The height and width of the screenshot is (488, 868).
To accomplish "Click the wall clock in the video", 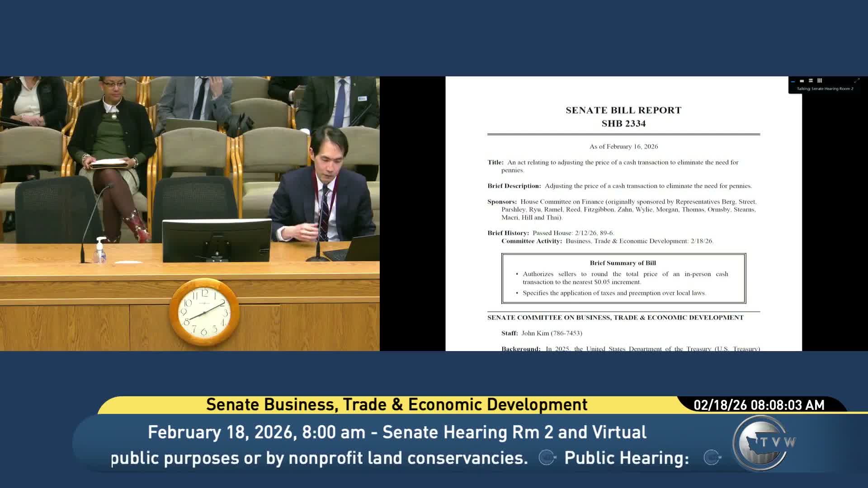I will click(x=204, y=312).
